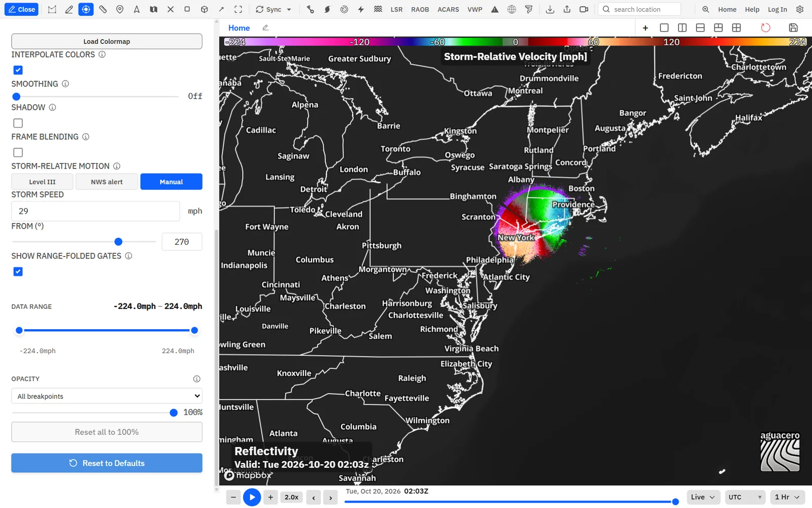Open the Home tab above the map
Screen dimensions: 812x508
[239, 28]
